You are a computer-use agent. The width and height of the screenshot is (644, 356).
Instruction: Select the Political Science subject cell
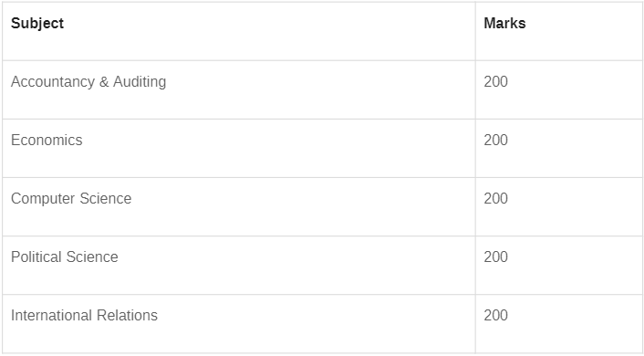[239, 265]
